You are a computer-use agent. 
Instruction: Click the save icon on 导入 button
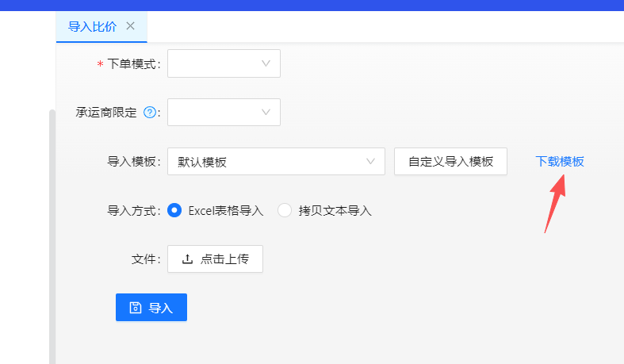(136, 308)
